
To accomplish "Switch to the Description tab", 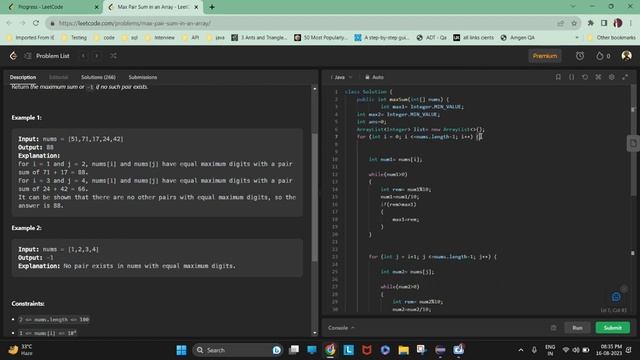I will click(x=23, y=77).
